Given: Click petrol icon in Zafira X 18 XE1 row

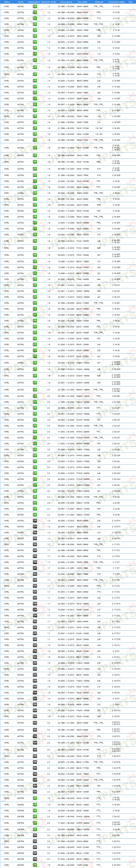Looking at the screenshot, I should pyautogui.click(x=35, y=804).
